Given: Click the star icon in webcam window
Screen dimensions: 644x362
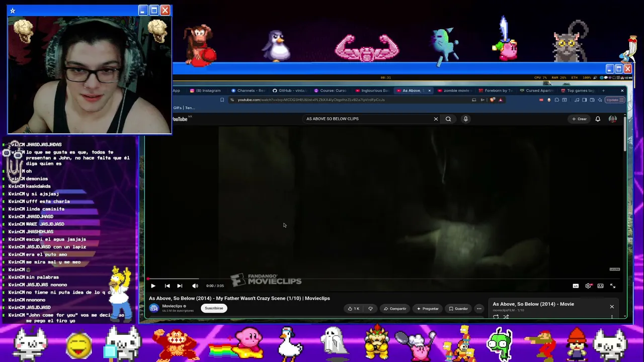Looking at the screenshot, I should (13, 11).
